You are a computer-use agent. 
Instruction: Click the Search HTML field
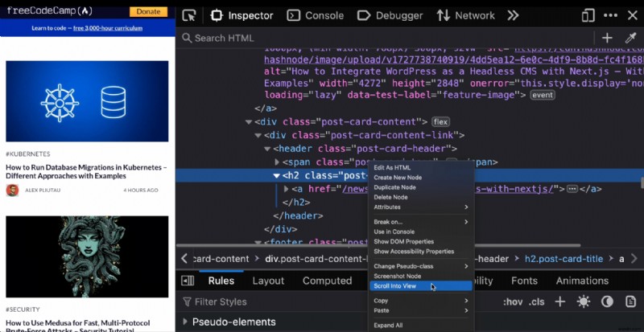(x=387, y=38)
